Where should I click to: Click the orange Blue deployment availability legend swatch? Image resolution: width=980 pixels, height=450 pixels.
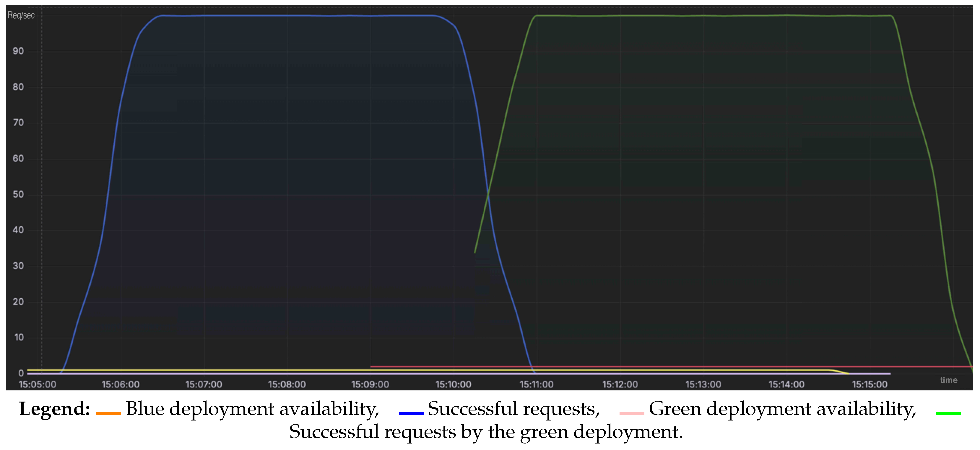(x=108, y=413)
